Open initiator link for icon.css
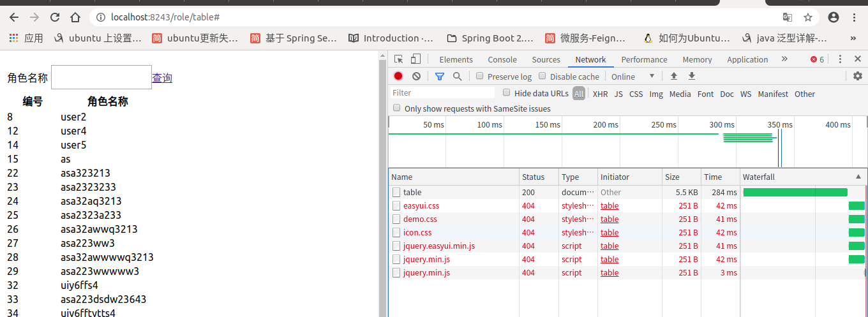The image size is (868, 317). (610, 232)
